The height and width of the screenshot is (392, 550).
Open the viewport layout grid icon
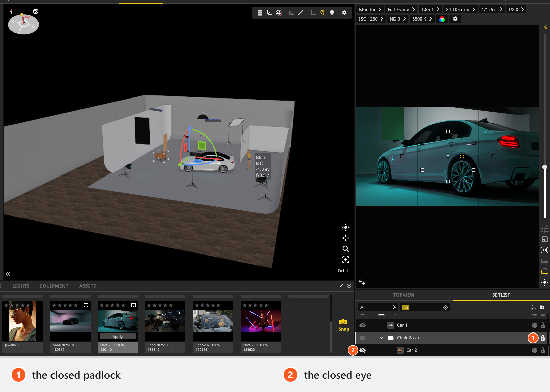tap(260, 13)
